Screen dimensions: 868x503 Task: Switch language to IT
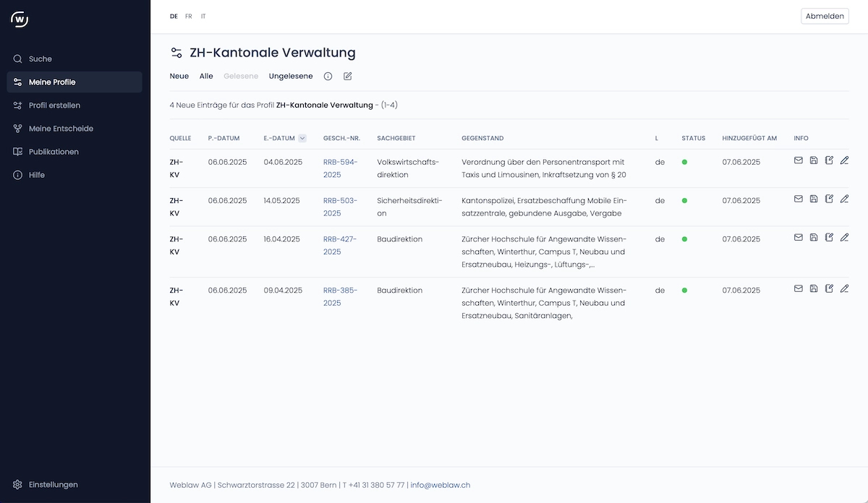(x=203, y=16)
